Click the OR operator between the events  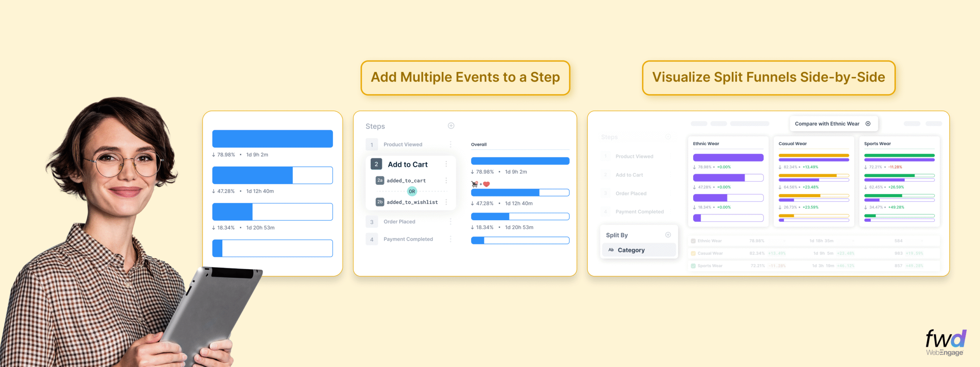[x=412, y=191]
